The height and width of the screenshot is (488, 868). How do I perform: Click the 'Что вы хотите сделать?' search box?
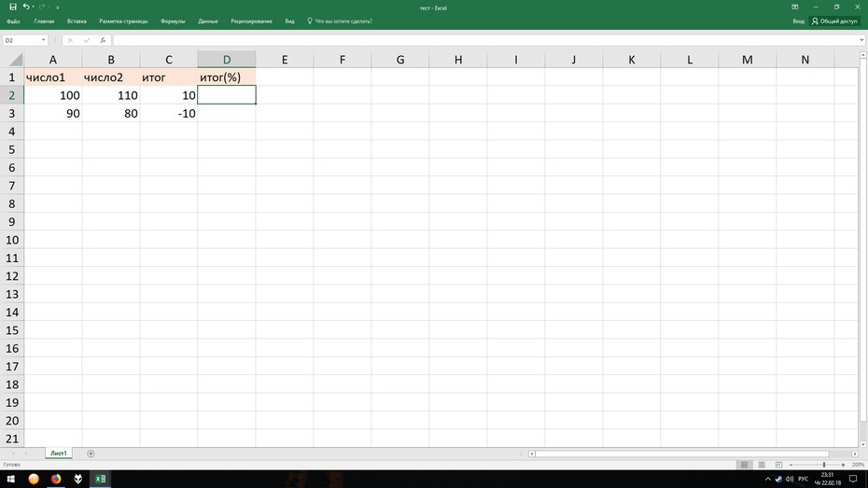tap(340, 21)
